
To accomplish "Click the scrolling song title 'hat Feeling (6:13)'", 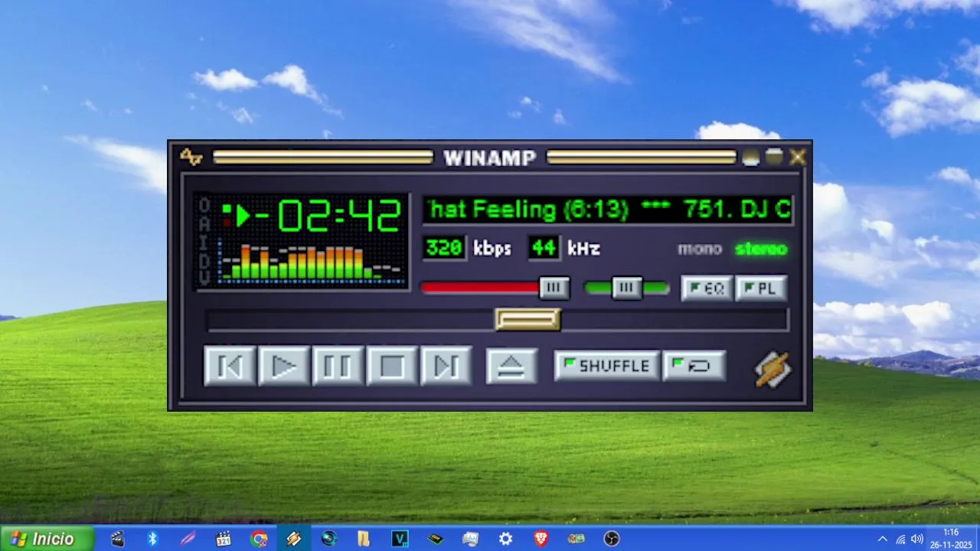I will pos(528,210).
